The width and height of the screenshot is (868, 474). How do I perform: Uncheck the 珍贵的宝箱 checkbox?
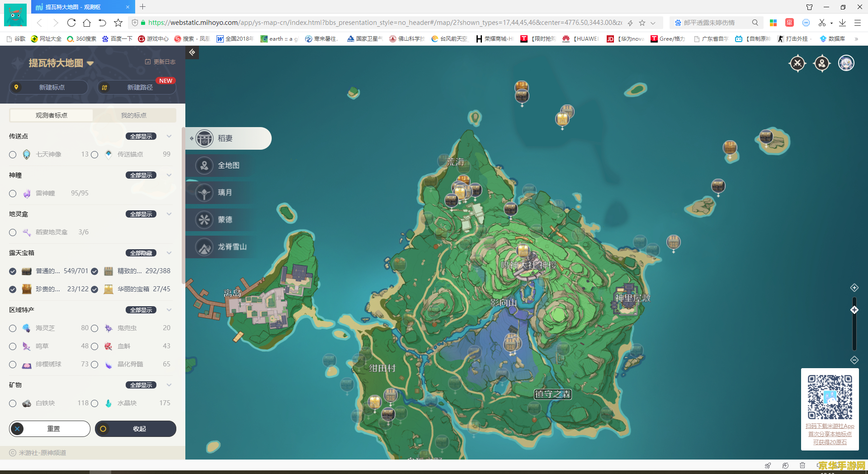(13, 289)
